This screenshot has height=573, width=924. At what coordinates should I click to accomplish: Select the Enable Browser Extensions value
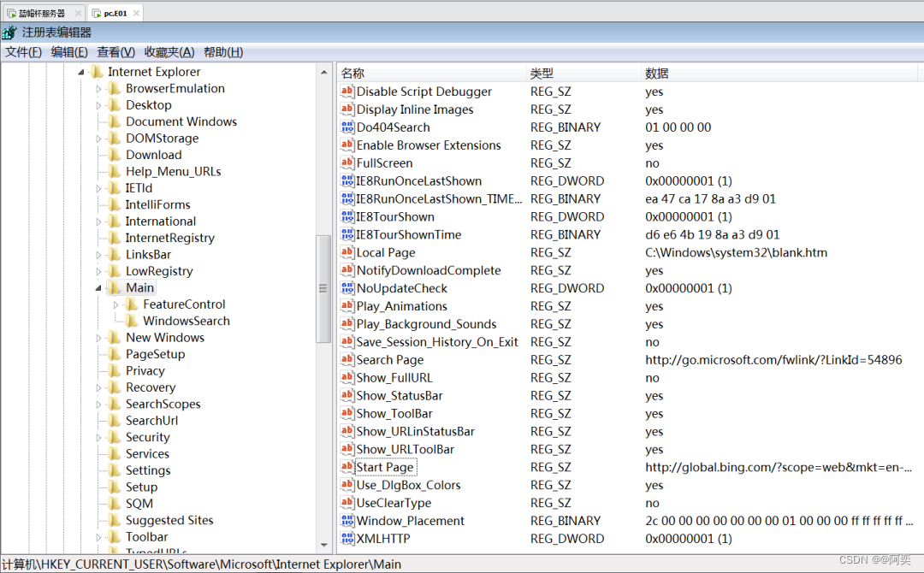tap(429, 145)
